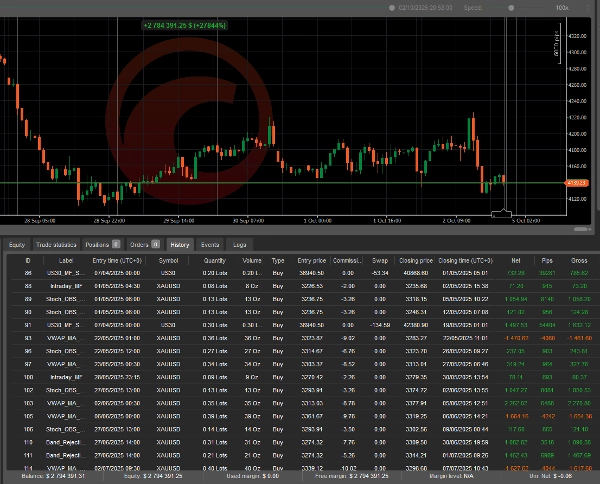Screen dimensions: 600x484
Task: Click the Gross value in row 103
Action: (579, 403)
